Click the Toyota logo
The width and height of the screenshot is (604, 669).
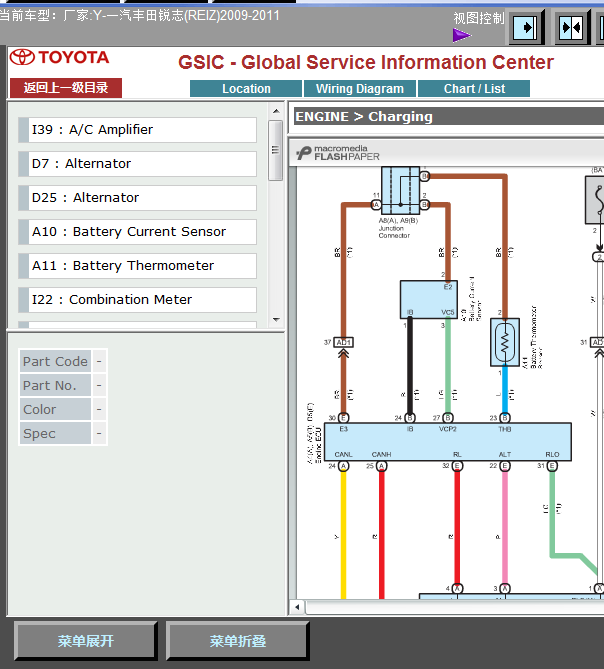(x=59, y=57)
